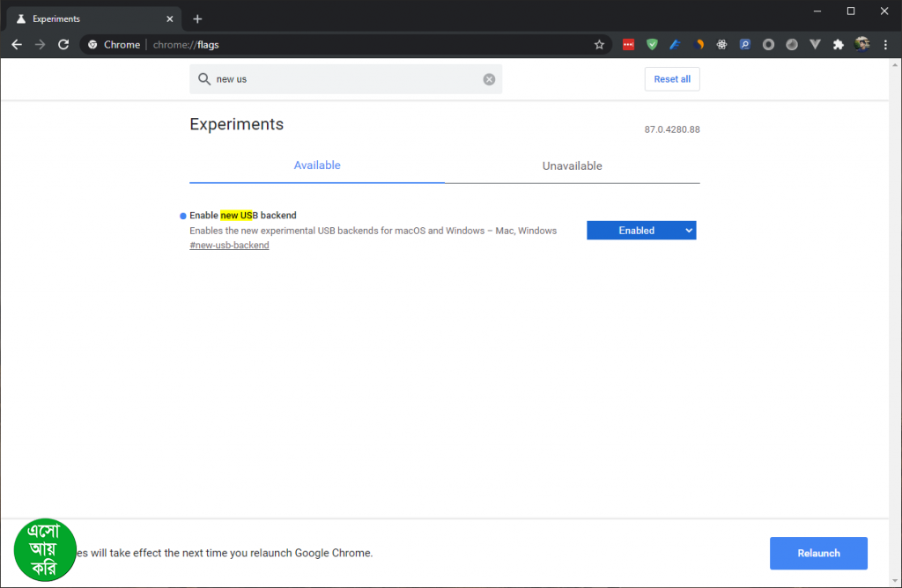Click the chrome://flags address bar
902x588 pixels.
[x=352, y=44]
